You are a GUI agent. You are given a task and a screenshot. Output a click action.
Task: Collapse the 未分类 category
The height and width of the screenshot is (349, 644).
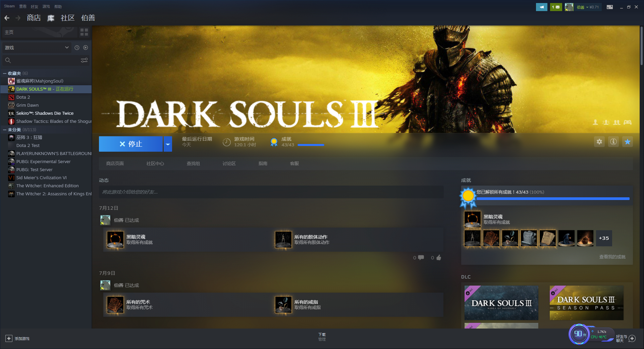[5, 130]
